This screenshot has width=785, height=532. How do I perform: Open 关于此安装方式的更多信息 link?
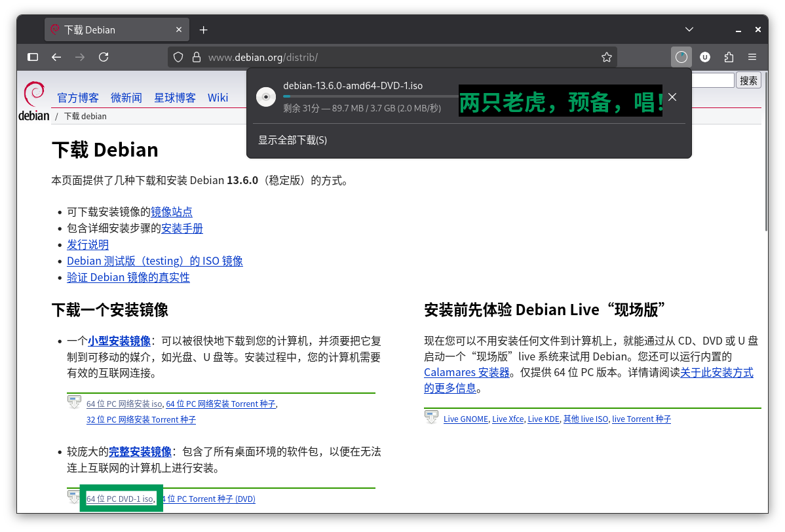pyautogui.click(x=716, y=372)
